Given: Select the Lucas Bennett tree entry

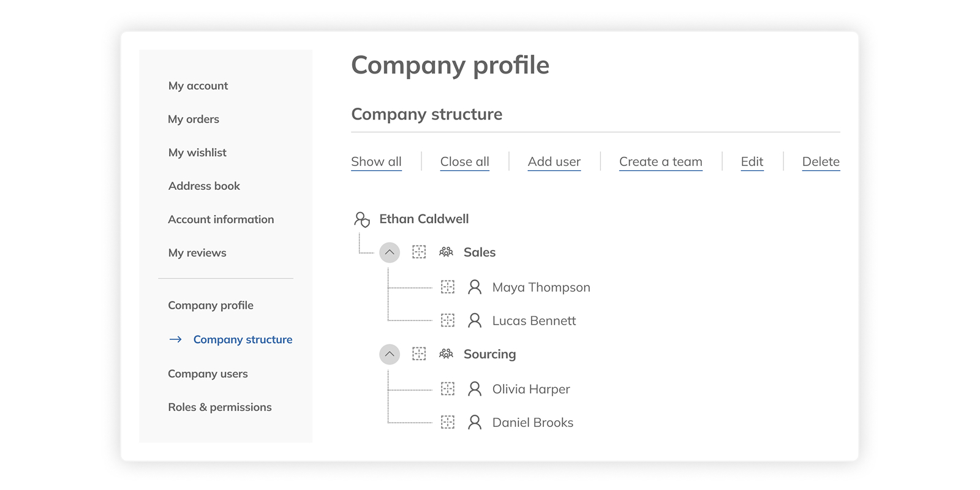Looking at the screenshot, I should pos(533,321).
